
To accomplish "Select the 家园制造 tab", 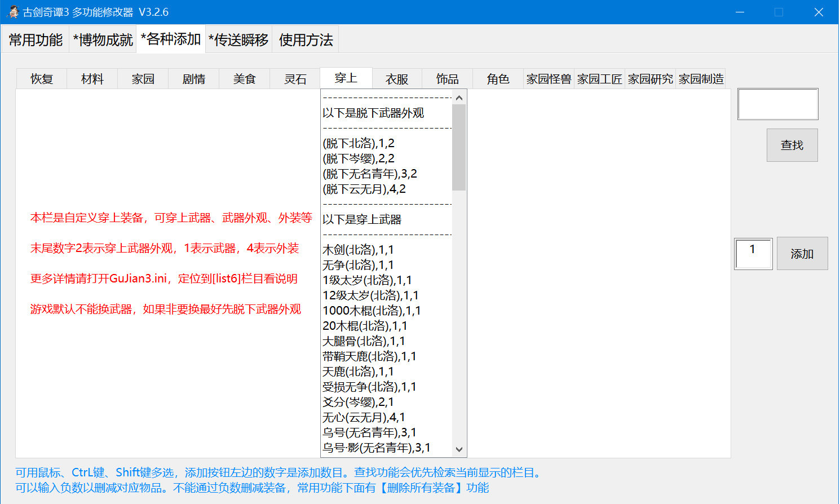I will coord(701,79).
